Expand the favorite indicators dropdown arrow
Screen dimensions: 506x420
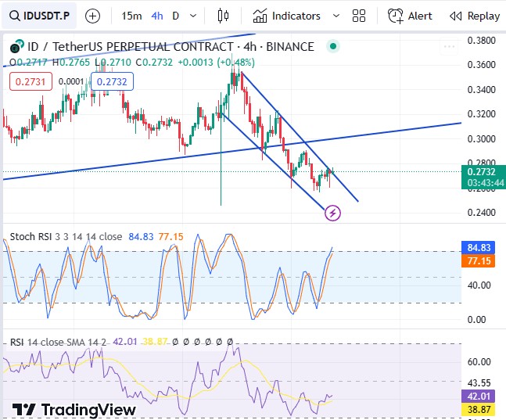(336, 16)
